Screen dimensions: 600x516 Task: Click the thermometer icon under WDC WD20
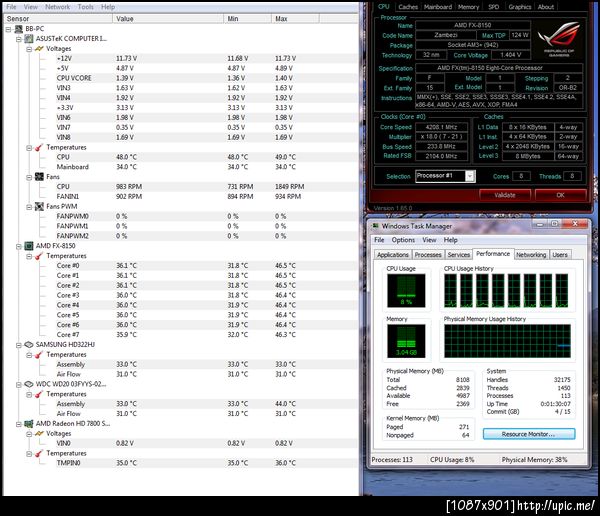pos(39,394)
